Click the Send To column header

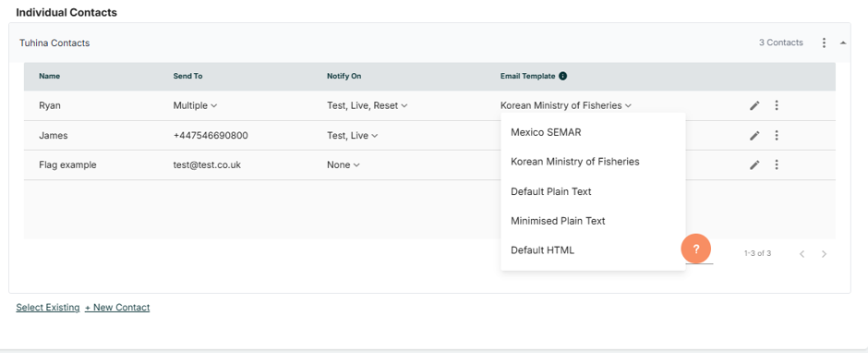(x=187, y=76)
